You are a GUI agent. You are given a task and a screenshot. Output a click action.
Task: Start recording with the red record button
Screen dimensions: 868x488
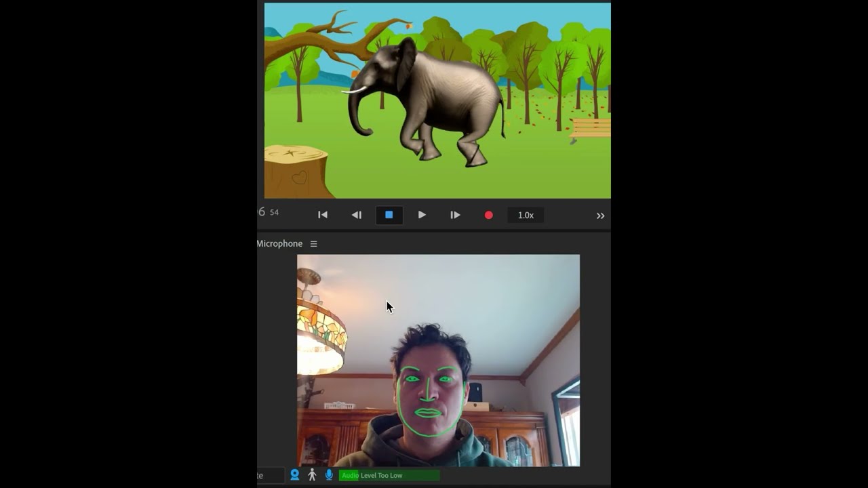click(488, 215)
